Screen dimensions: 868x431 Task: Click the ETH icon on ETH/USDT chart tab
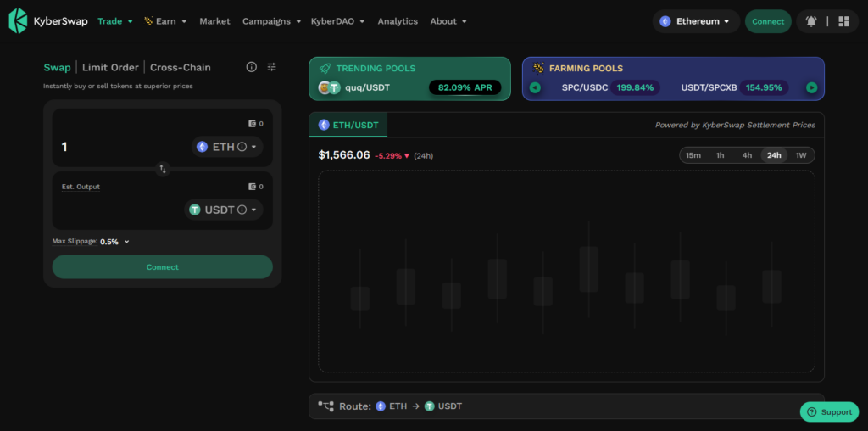[324, 126]
